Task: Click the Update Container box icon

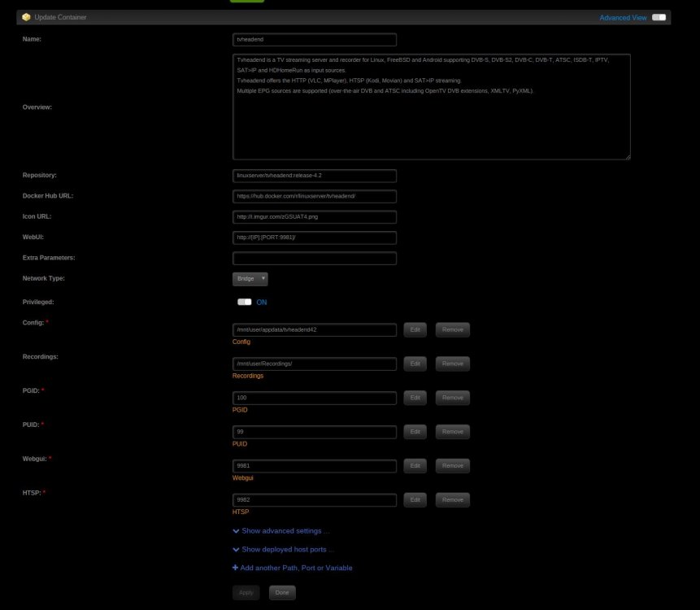Action: 26,17
